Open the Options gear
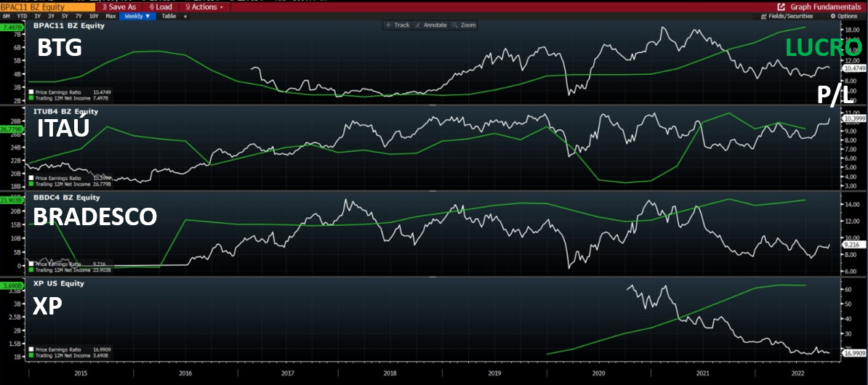This screenshot has width=868, height=385. [833, 17]
